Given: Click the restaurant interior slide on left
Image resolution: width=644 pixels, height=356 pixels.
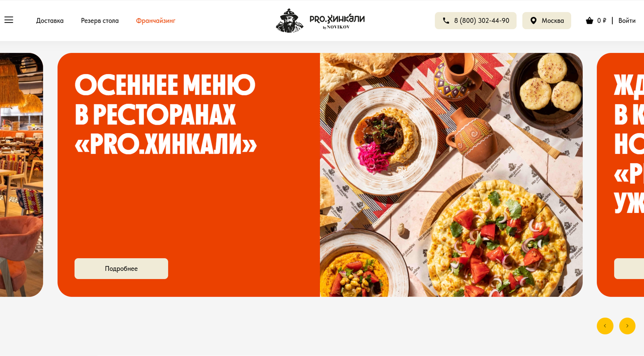Looking at the screenshot, I should click(21, 175).
